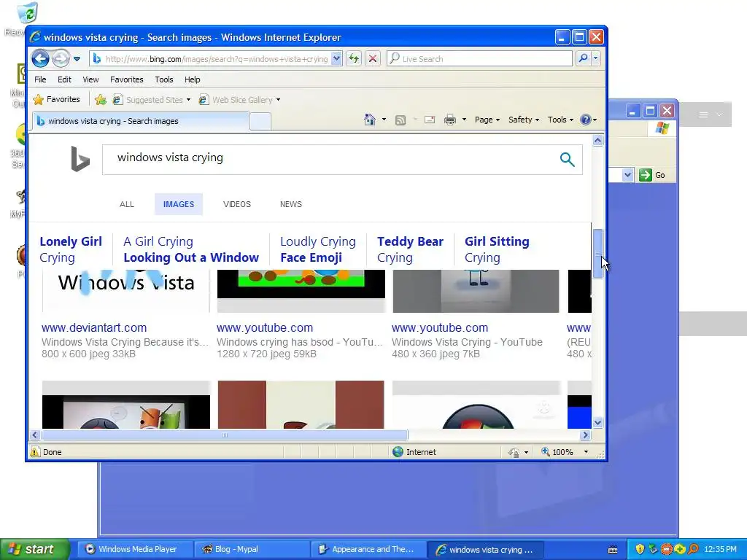
Task: Click the Home icon in command bar
Action: [x=370, y=120]
